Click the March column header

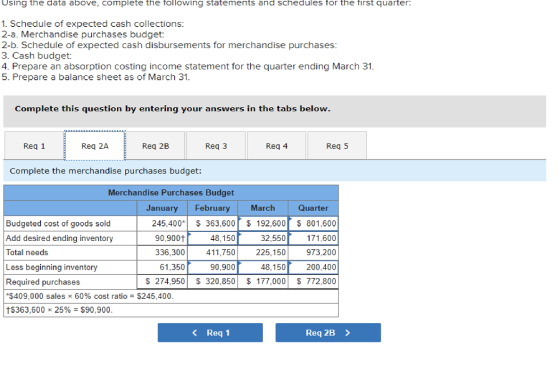263,208
